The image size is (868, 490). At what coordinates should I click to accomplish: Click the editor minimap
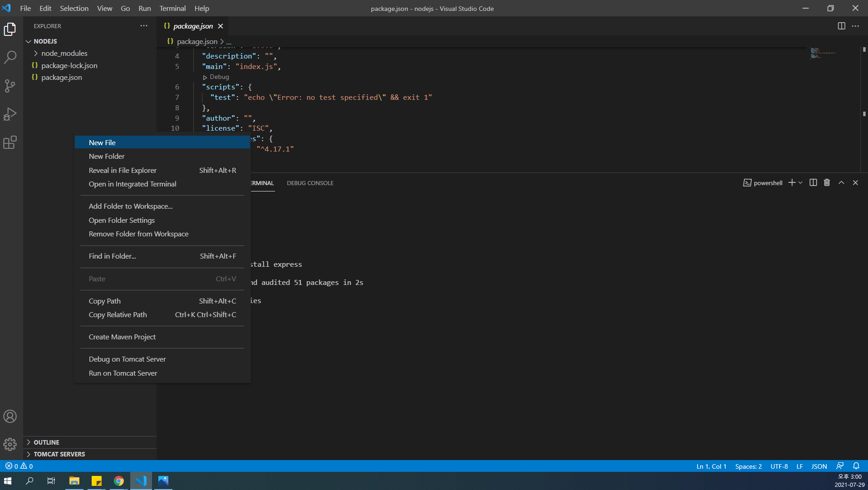823,53
